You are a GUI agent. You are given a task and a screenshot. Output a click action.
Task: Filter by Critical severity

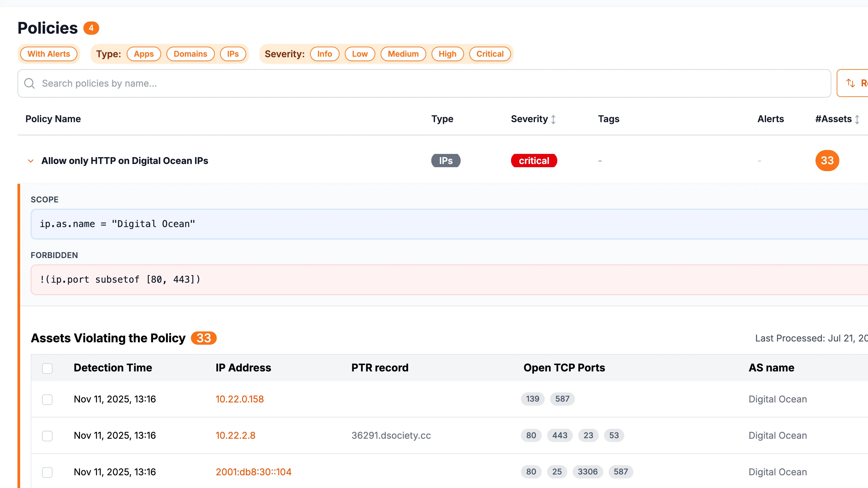tap(490, 54)
